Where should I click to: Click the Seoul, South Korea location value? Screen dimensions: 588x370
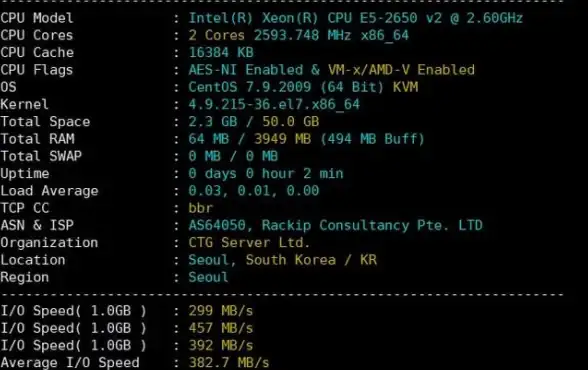(262, 260)
